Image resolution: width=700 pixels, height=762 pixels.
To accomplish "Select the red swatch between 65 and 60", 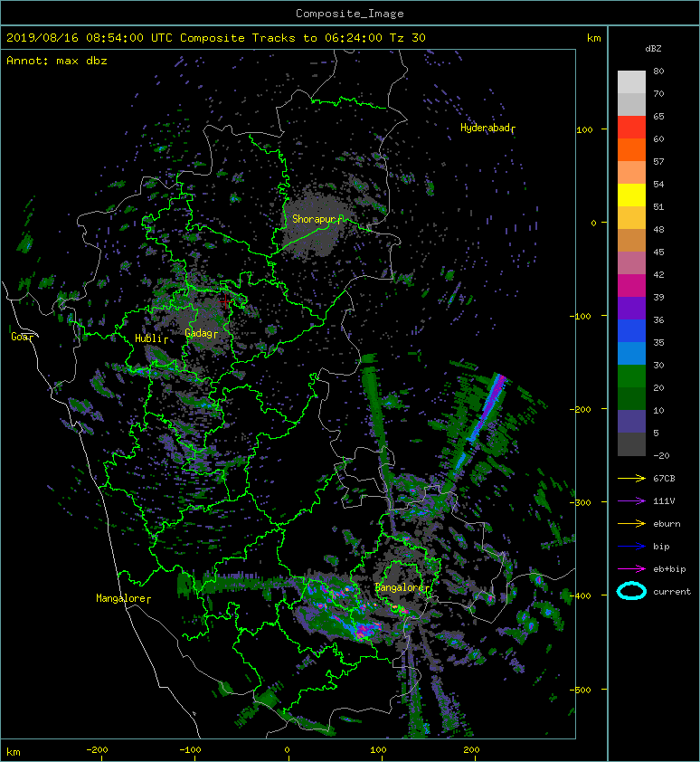I will tap(631, 128).
